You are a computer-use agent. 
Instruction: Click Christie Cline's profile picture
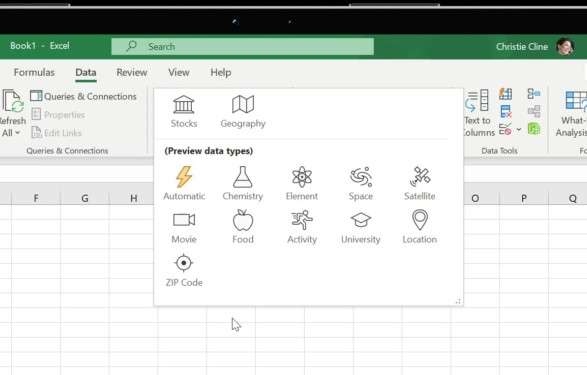pyautogui.click(x=565, y=47)
